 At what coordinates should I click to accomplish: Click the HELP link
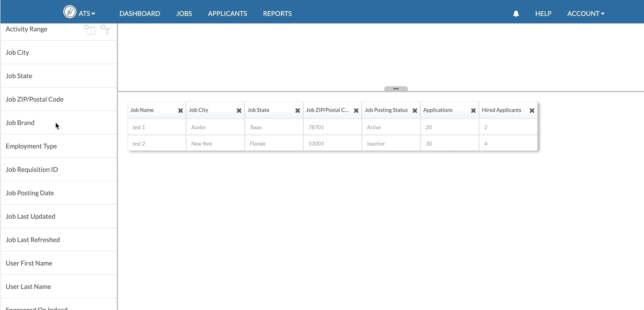click(543, 14)
